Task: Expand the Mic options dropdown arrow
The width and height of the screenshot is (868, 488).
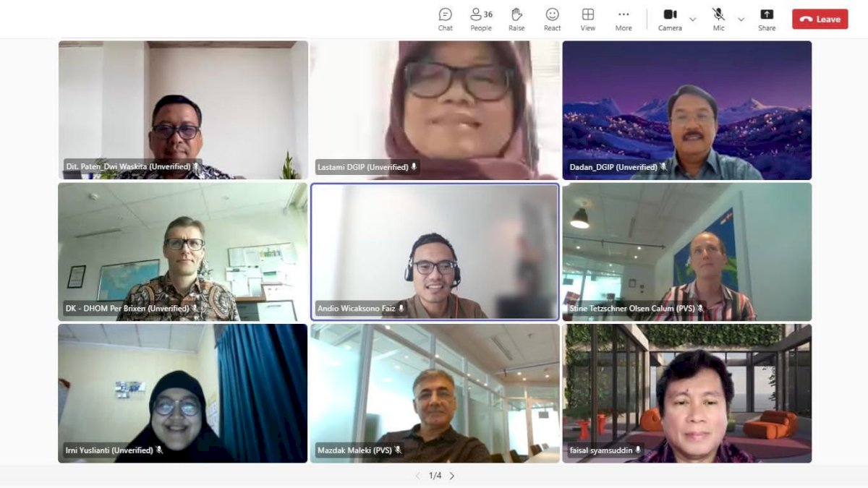Action: [x=741, y=20]
